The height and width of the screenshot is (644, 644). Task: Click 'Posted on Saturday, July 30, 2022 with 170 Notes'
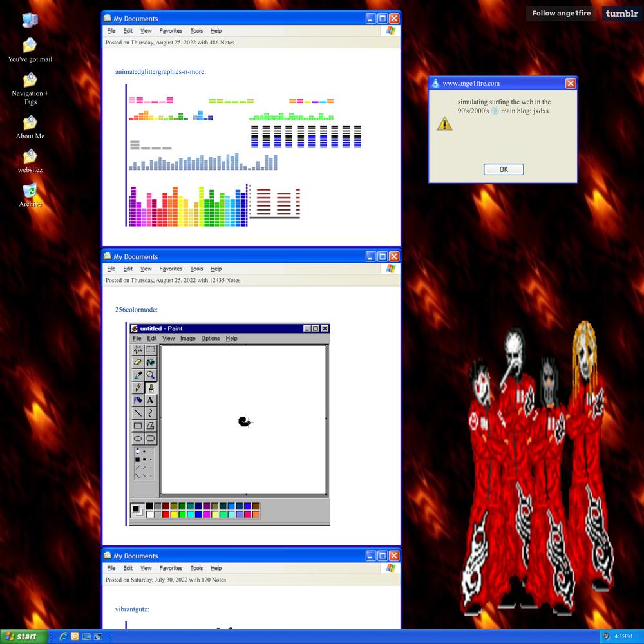pyautogui.click(x=166, y=580)
